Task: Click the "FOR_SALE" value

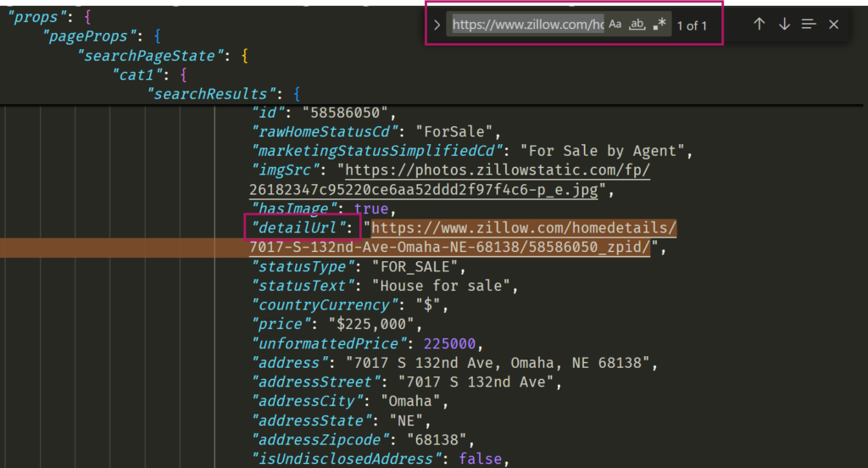Action: (415, 267)
